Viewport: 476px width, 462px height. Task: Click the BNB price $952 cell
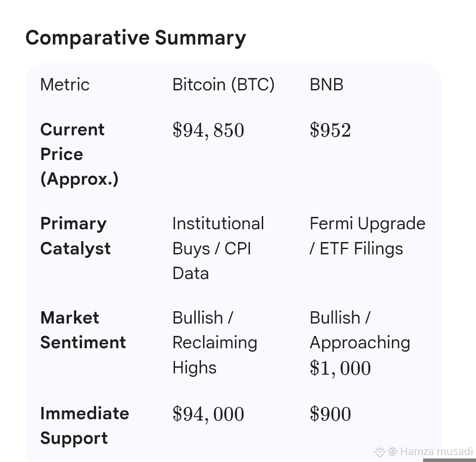[330, 130]
